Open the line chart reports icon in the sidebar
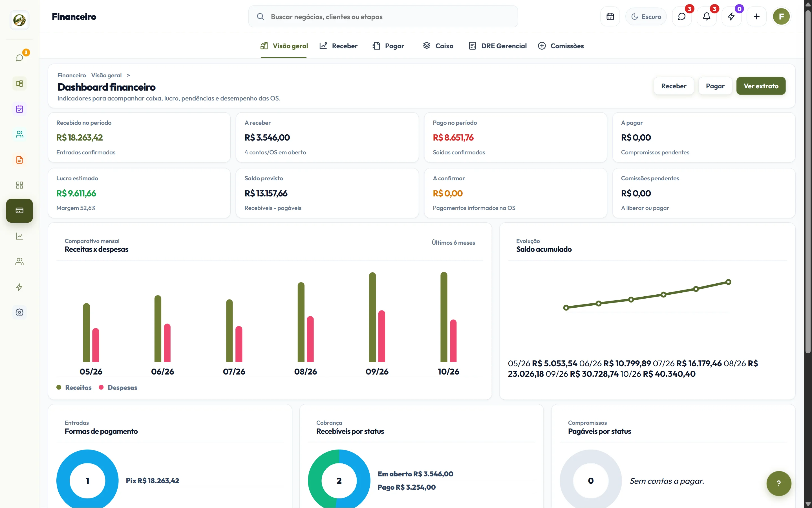Screen dimensions: 812x508 tap(19, 236)
